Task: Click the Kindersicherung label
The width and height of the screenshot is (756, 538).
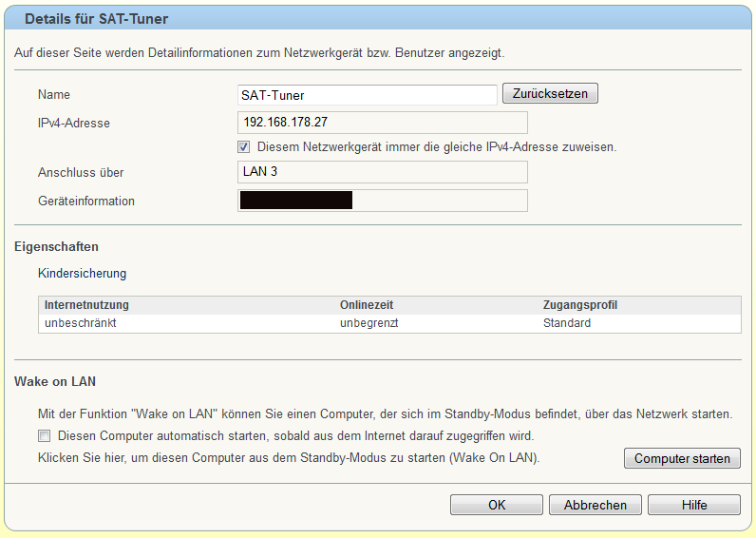Action: [x=82, y=274]
